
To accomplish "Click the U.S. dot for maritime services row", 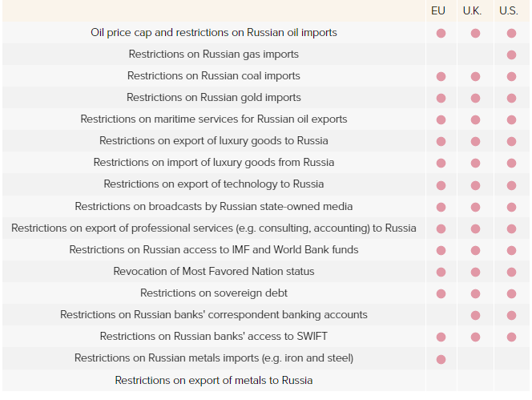I will pyautogui.click(x=511, y=119).
